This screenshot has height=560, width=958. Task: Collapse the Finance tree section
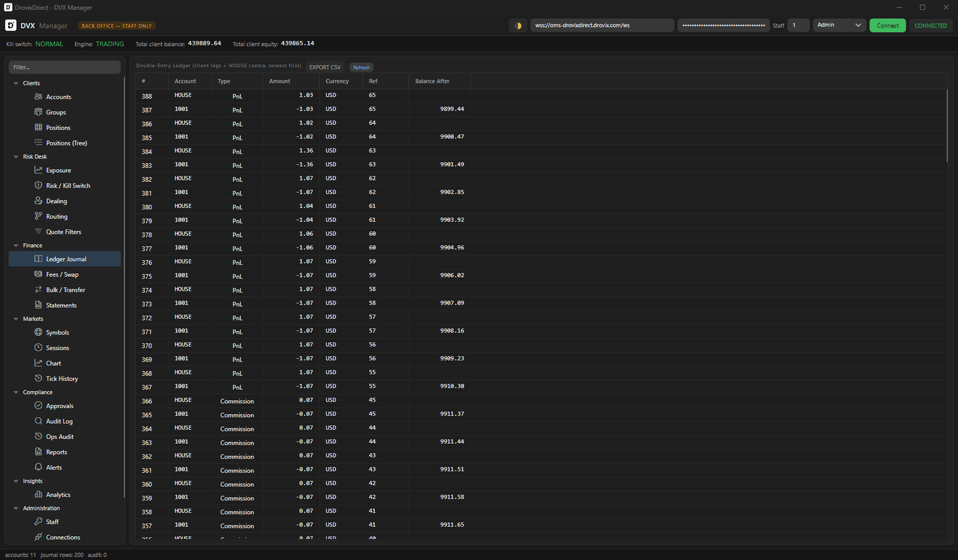coord(16,245)
